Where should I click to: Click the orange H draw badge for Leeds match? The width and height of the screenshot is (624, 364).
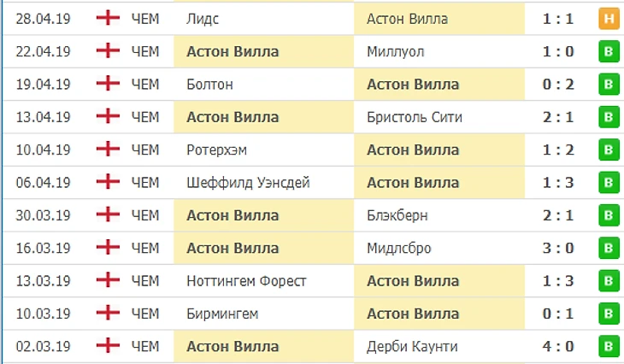608,19
